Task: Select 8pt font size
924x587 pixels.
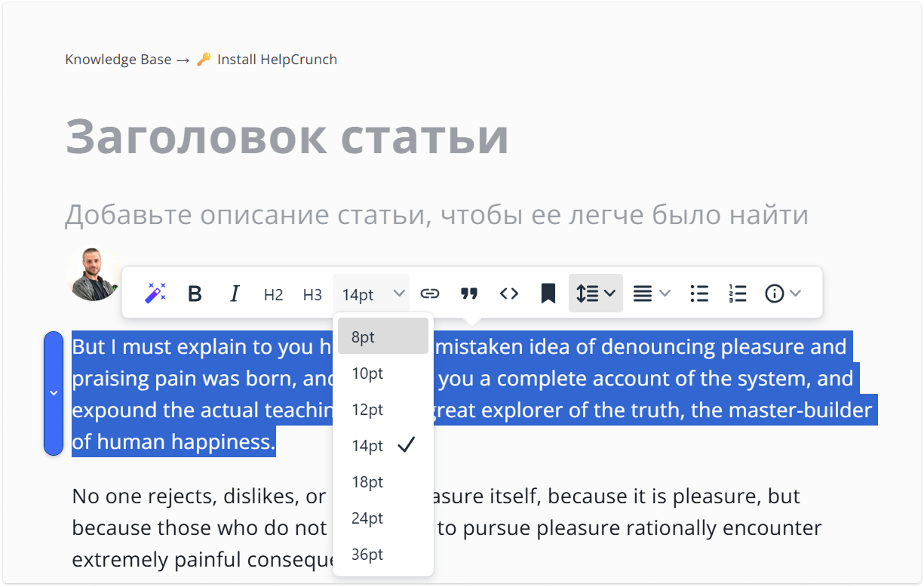Action: (362, 337)
